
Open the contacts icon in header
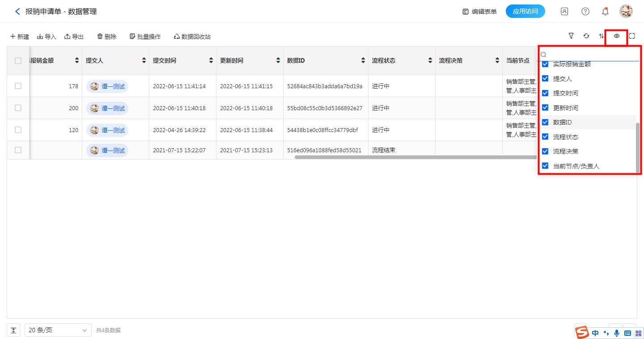click(x=564, y=12)
